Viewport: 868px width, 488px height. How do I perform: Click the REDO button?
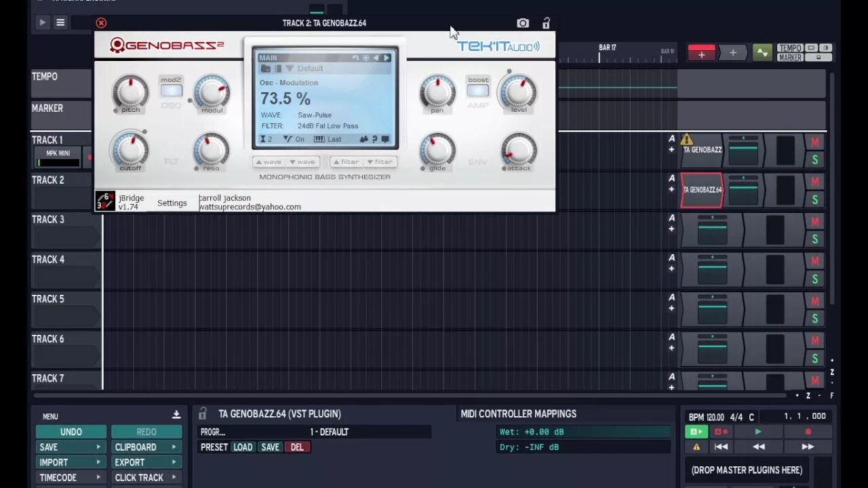click(146, 432)
